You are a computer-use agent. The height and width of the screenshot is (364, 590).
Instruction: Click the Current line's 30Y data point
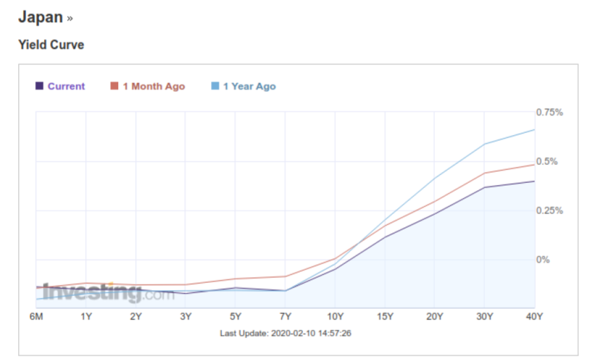point(484,188)
